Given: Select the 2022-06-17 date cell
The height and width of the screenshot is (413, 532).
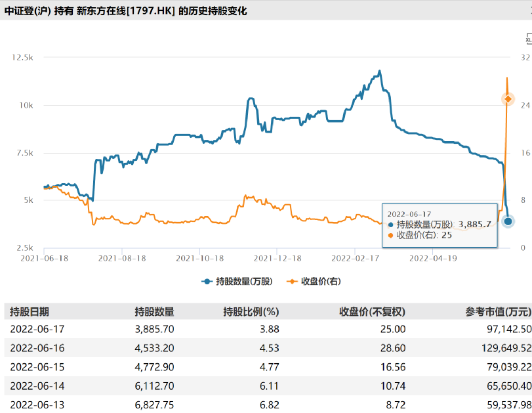Looking at the screenshot, I should coord(37,329).
